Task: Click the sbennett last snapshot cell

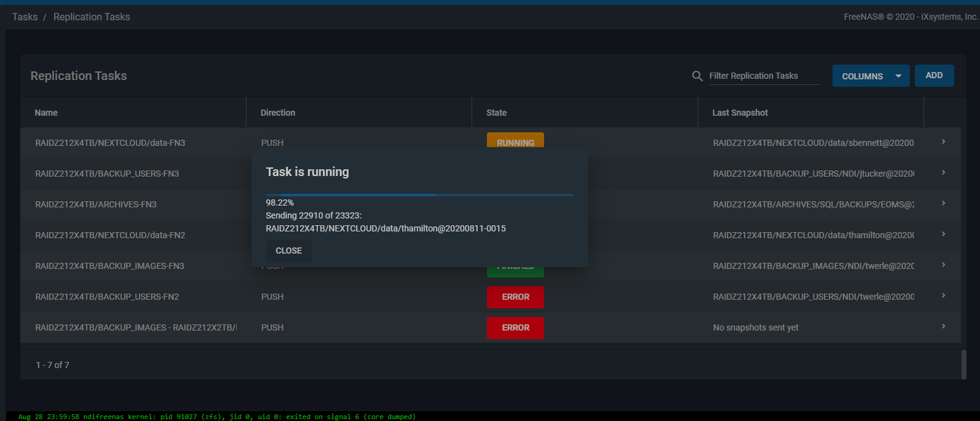Action: point(813,143)
